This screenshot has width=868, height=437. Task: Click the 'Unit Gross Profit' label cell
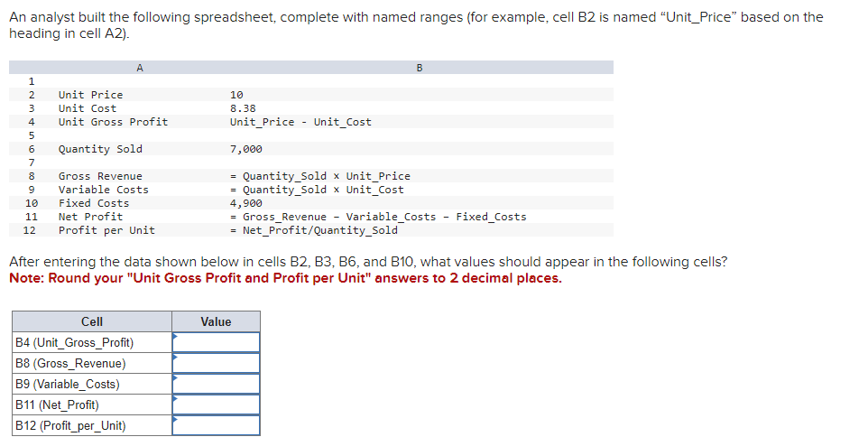(x=113, y=122)
